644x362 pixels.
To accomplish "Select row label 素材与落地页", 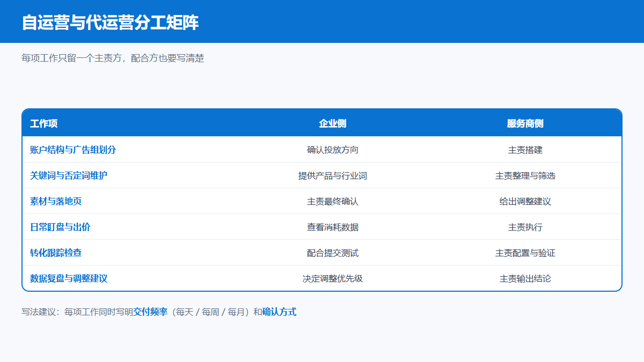I will tap(56, 201).
